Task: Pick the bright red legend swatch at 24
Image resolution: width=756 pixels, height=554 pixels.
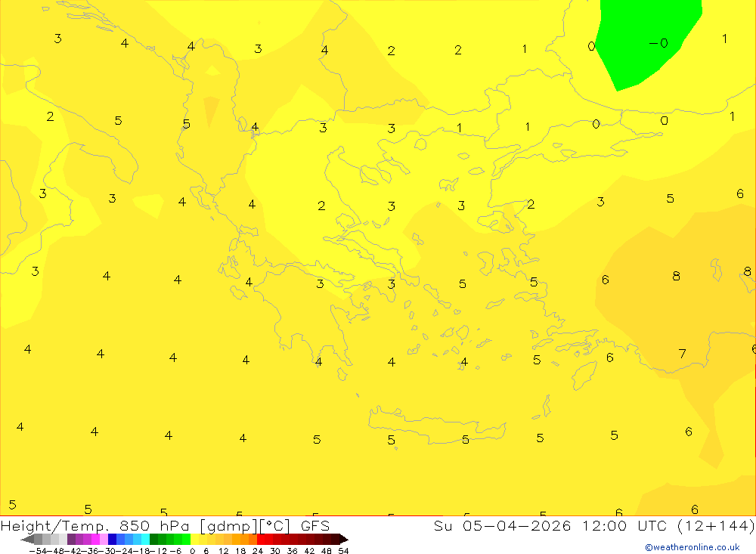Action: pos(261,540)
